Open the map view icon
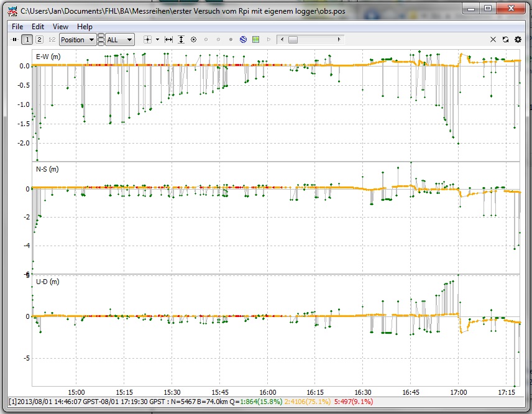Screen dimensions: 532x414 [255, 40]
